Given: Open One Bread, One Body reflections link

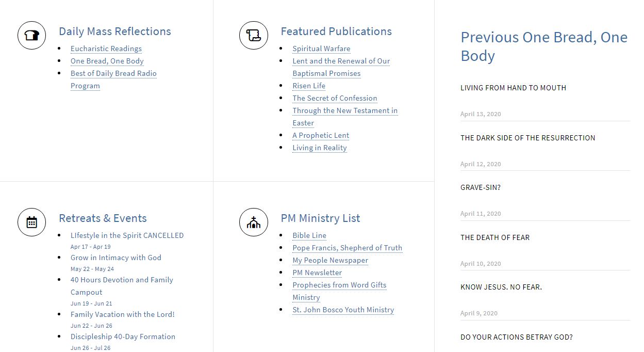Looking at the screenshot, I should click(x=107, y=61).
